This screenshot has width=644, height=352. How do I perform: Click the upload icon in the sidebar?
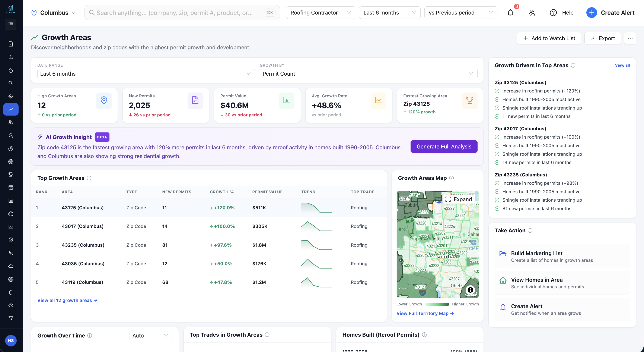click(11, 57)
